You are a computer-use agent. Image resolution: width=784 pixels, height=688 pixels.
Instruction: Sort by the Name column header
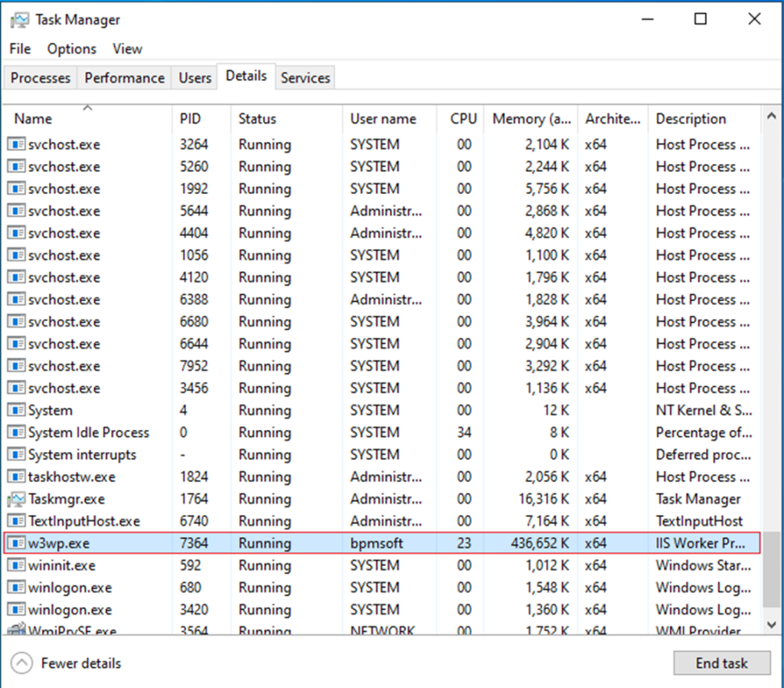pyautogui.click(x=87, y=119)
